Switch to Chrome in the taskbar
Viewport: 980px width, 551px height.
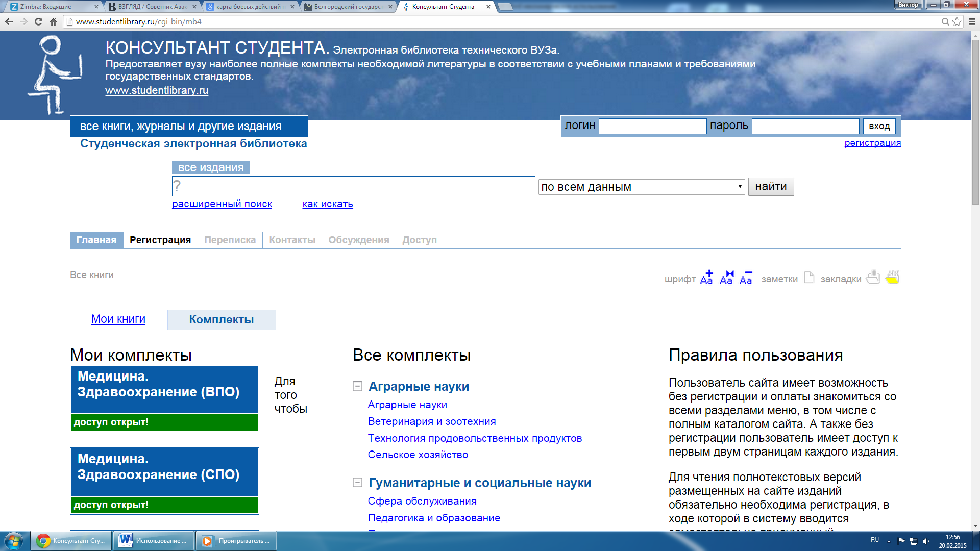coord(71,541)
